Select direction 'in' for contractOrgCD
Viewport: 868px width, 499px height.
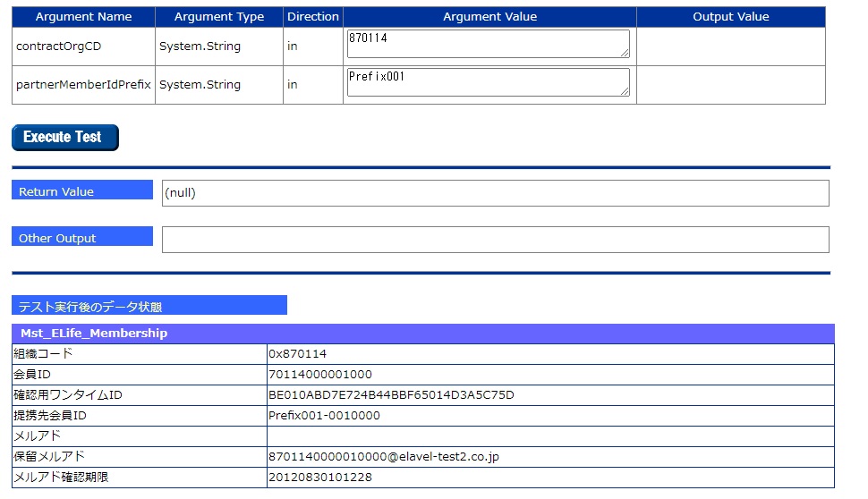313,47
